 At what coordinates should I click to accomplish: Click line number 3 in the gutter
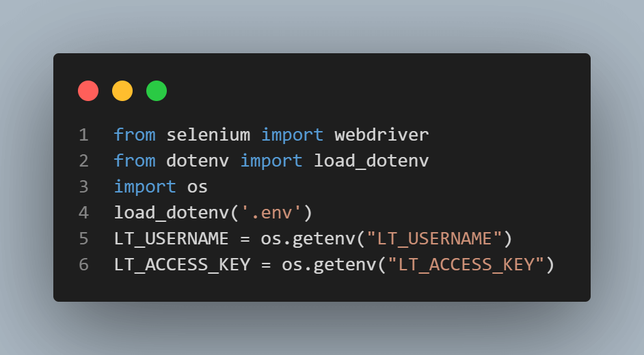tap(83, 187)
